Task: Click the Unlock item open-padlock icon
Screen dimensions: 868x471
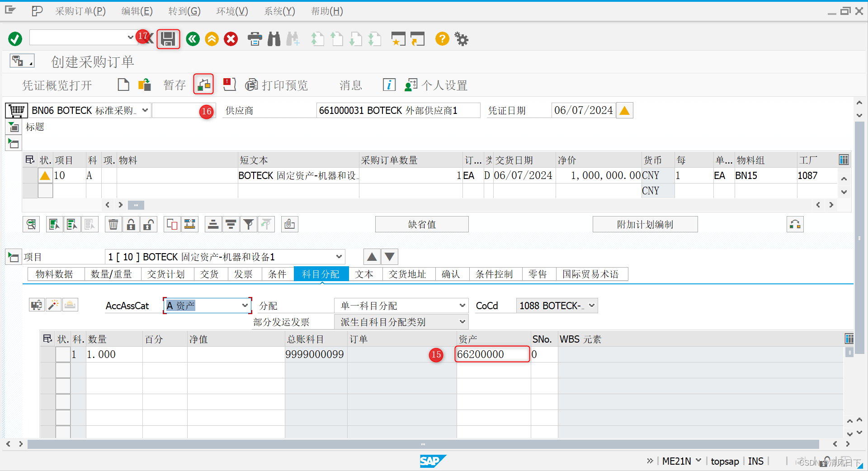Action: click(149, 224)
